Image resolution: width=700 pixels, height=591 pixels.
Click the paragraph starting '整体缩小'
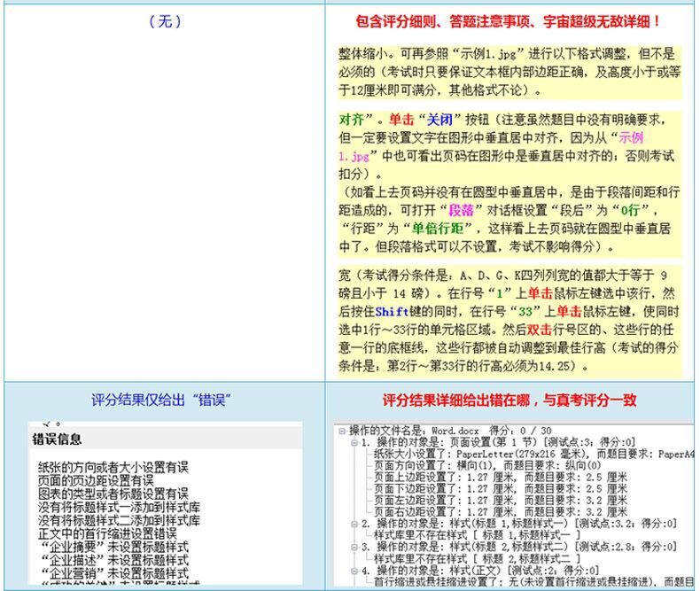[509, 73]
